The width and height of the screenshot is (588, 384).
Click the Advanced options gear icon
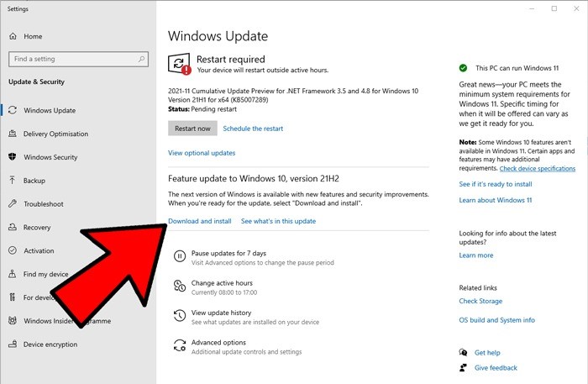click(x=180, y=345)
